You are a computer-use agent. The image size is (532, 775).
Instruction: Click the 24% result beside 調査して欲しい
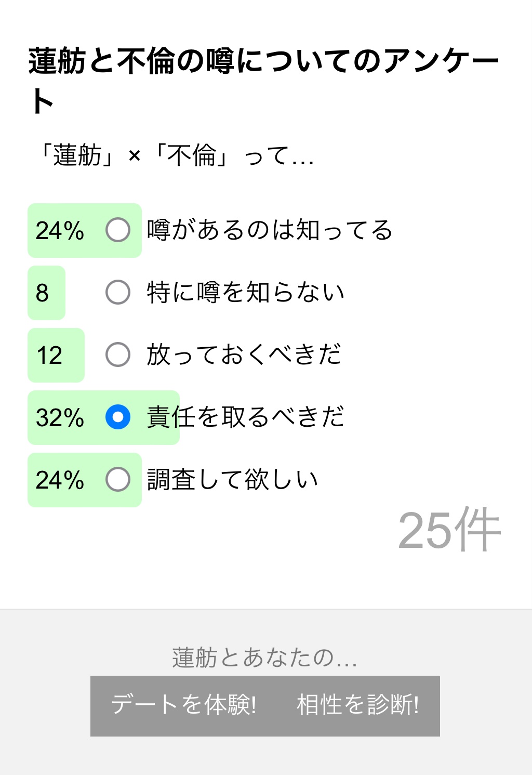(60, 480)
